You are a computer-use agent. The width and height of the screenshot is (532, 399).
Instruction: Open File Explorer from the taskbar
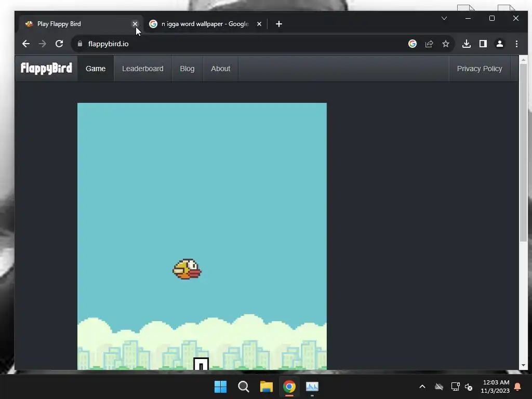(x=267, y=387)
